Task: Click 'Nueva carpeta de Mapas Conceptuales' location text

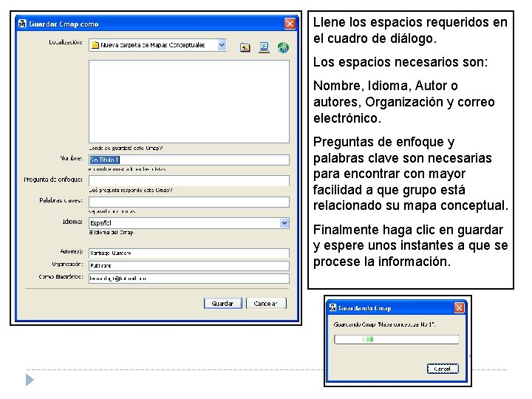Action: [x=153, y=45]
